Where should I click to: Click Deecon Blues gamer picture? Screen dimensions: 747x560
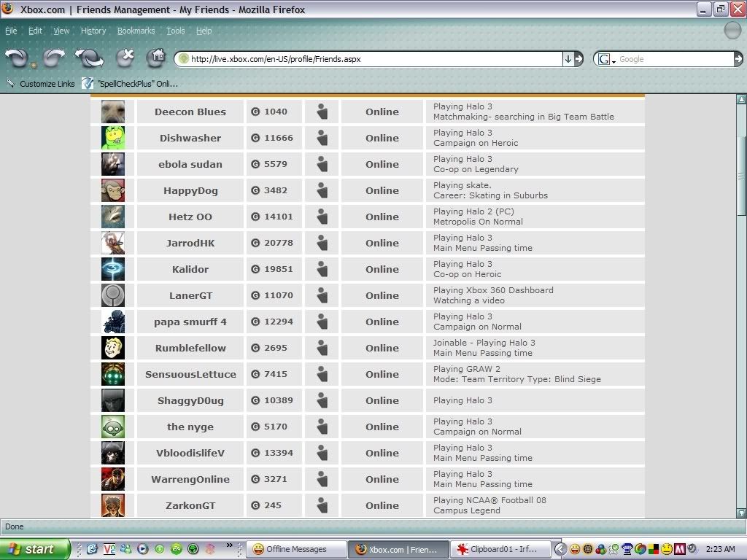tap(113, 112)
